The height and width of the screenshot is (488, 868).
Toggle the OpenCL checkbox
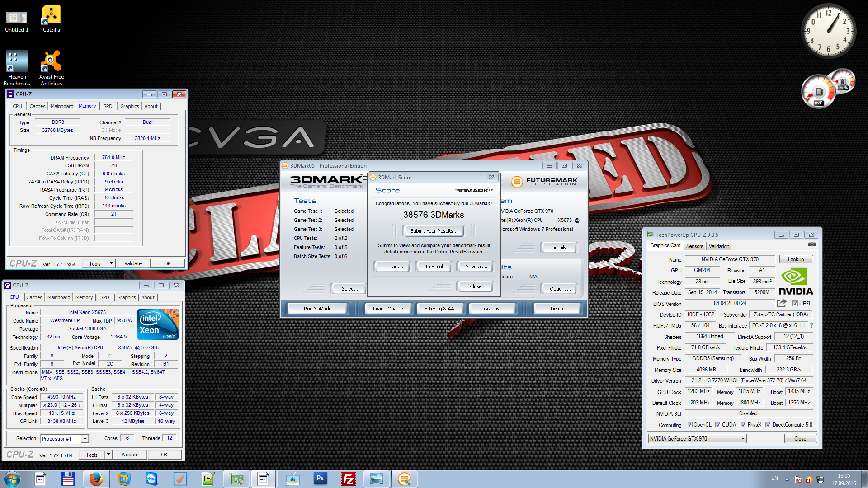click(689, 425)
